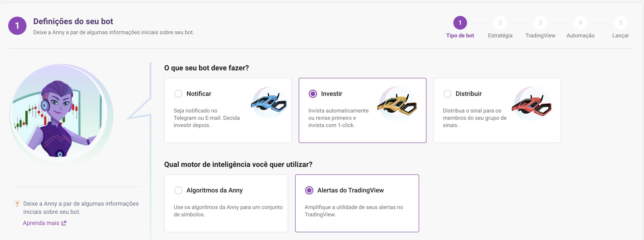Click the red Distribuir bot drone icon
This screenshot has height=240, width=644.
532,104
